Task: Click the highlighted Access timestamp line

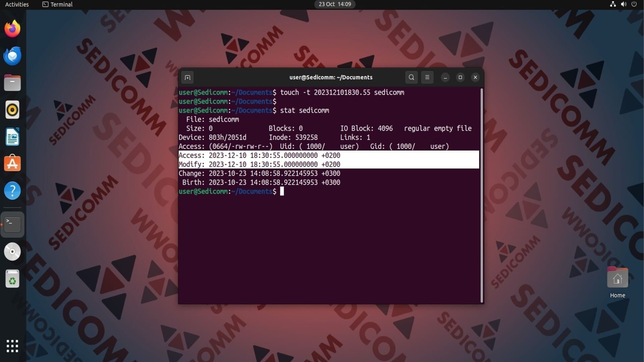Action: [329, 155]
